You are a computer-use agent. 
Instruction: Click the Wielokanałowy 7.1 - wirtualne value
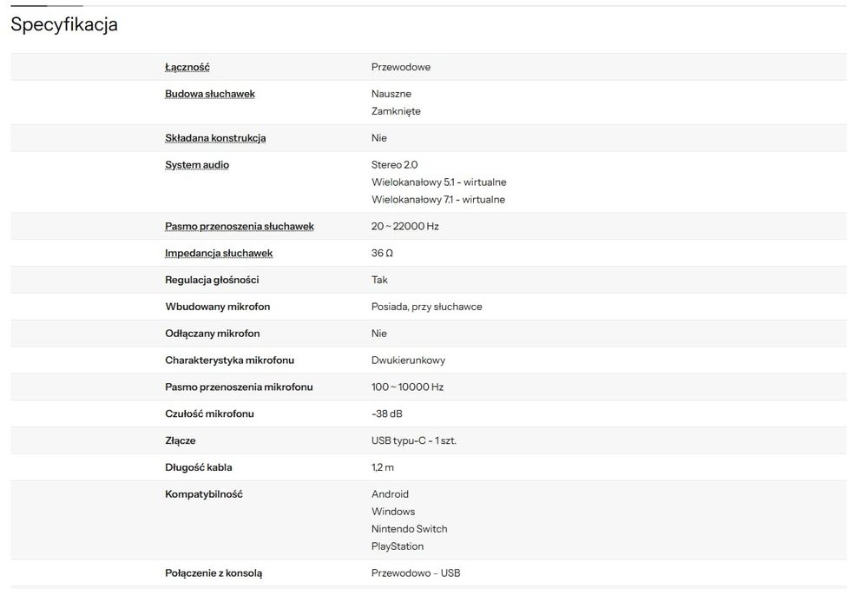[x=437, y=200]
